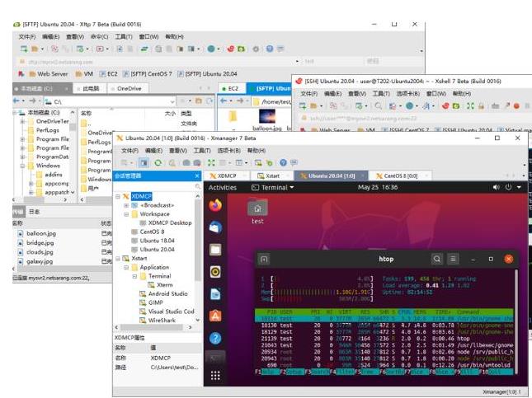Open the Web Server bookmark in Xftp

pos(49,73)
